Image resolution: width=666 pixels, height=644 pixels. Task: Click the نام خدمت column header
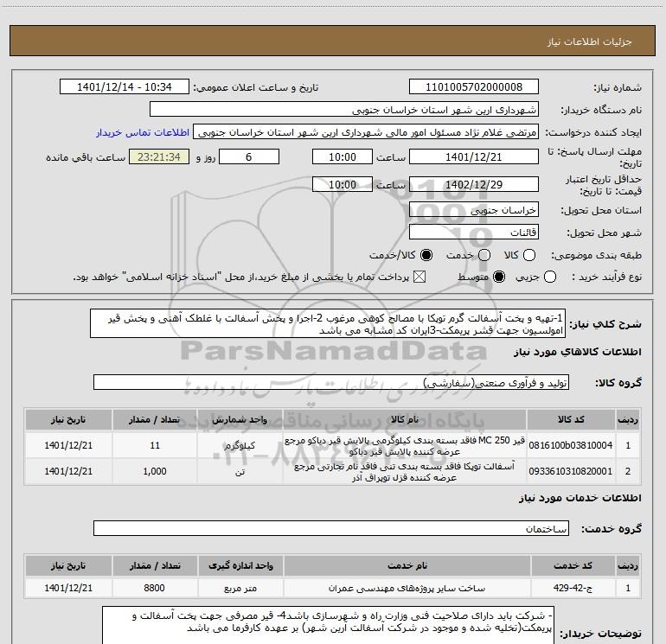coord(407,565)
